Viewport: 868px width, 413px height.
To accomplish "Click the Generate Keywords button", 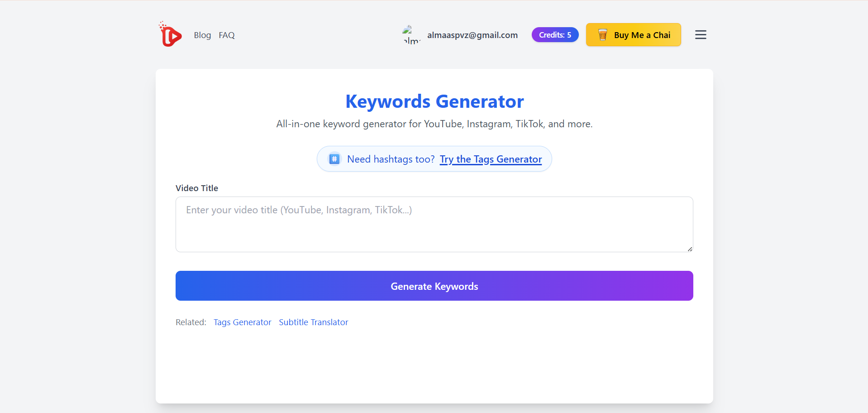I will (434, 286).
